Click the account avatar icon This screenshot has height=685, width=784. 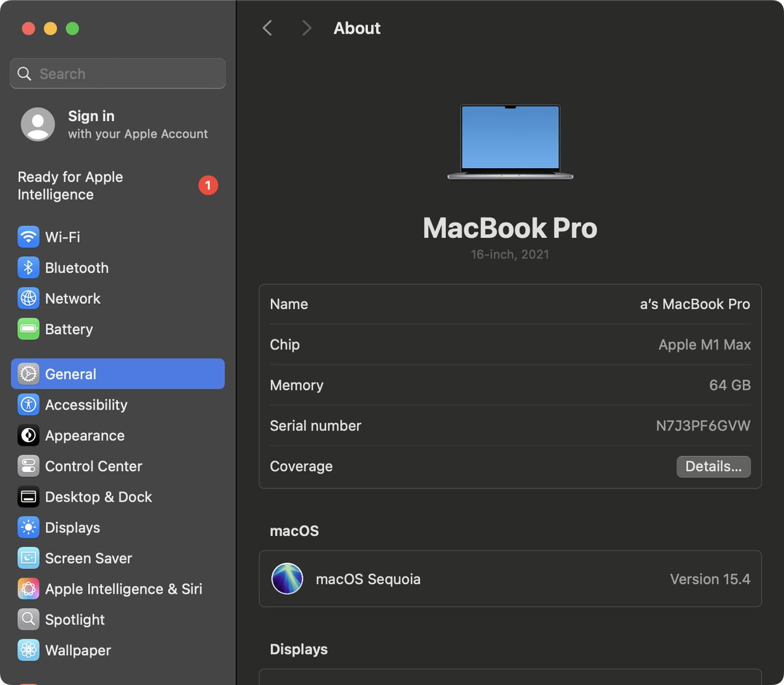pos(38,124)
